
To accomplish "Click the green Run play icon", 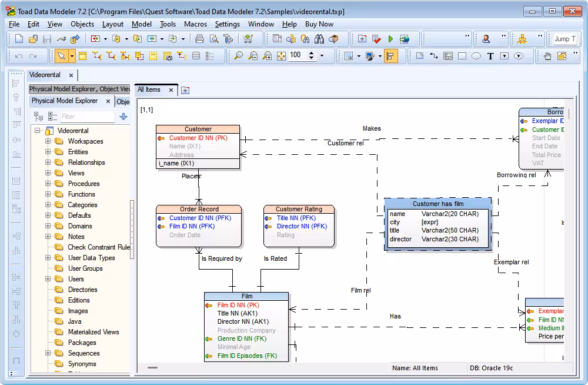I will (x=390, y=39).
